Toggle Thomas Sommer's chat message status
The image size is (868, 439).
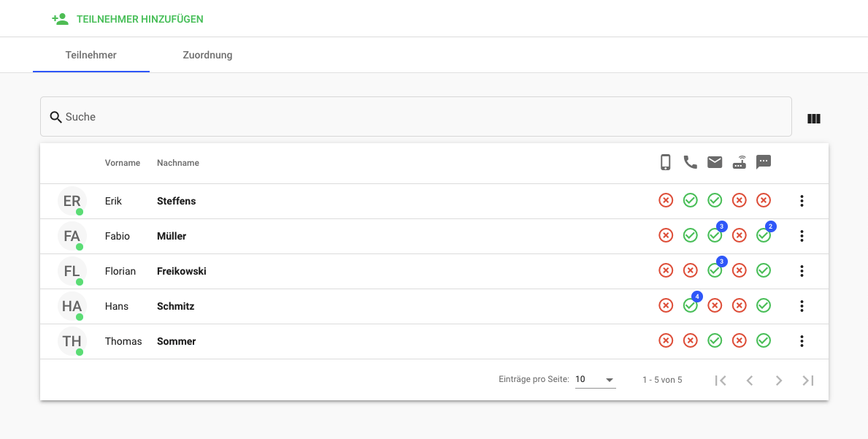(x=764, y=340)
